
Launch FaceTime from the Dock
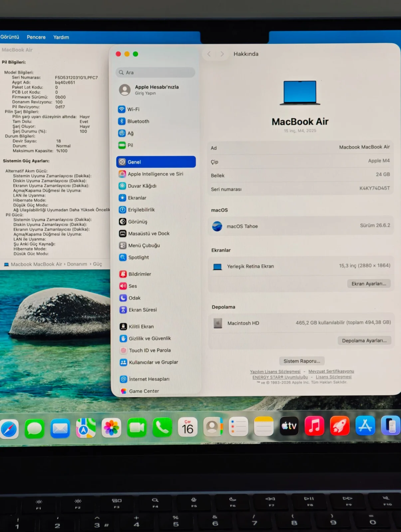pyautogui.click(x=137, y=427)
